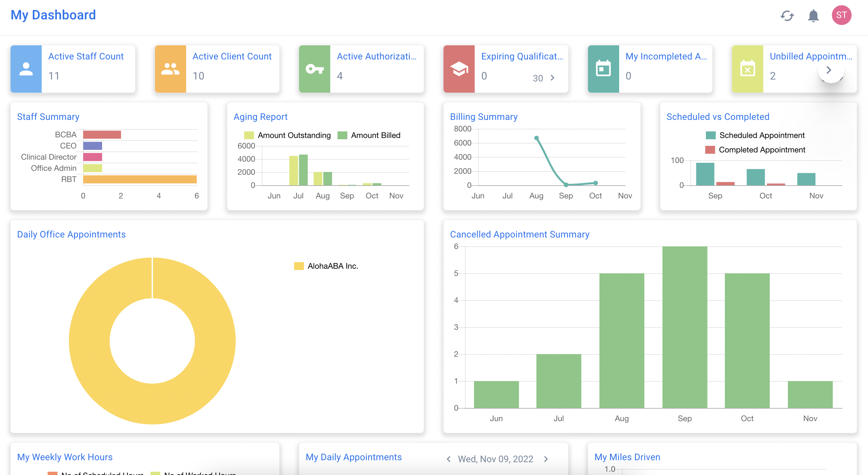Open the ST user avatar menu
Viewport: 868px width, 475px height.
[x=841, y=15]
